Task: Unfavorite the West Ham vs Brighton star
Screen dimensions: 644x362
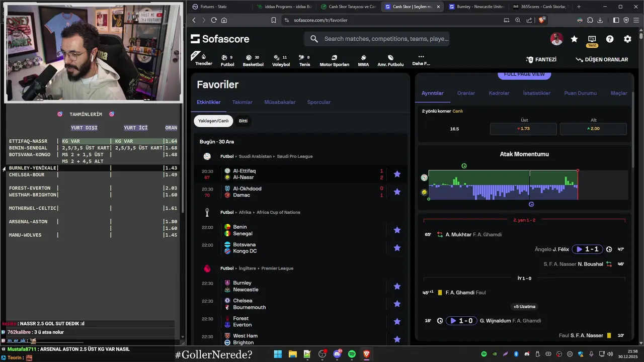Action: click(x=397, y=339)
